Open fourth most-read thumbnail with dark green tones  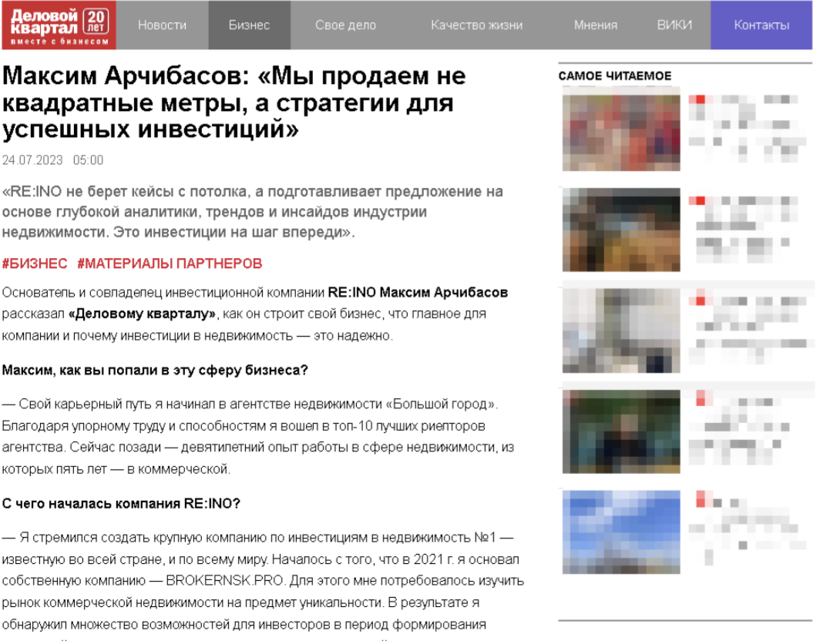[621, 431]
